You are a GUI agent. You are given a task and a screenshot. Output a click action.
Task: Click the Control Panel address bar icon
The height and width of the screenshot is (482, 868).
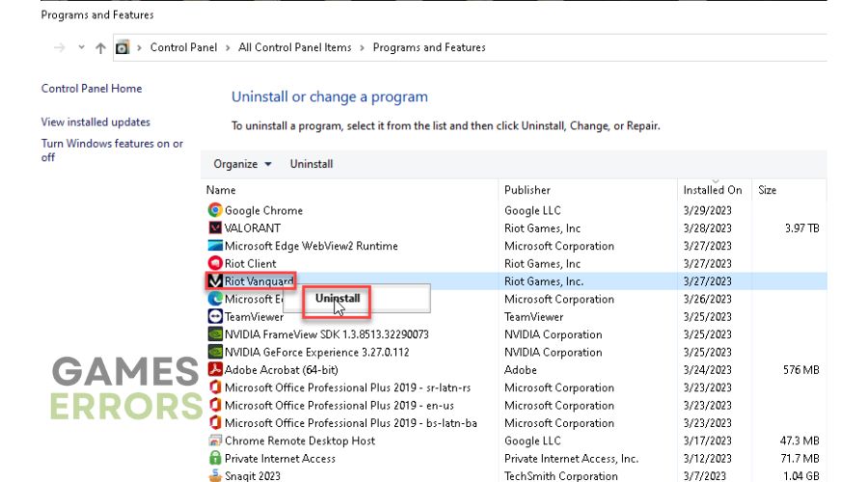click(122, 47)
